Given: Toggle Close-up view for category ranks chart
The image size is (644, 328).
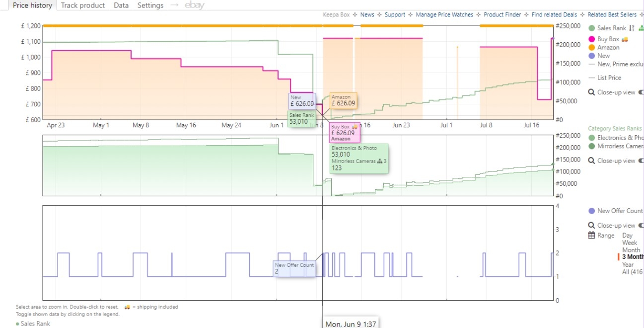Looking at the screenshot, I should tap(640, 161).
